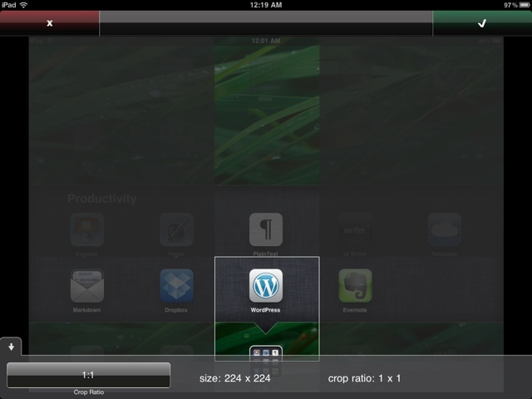Open the 1:1 Crop Ratio selector

coord(88,375)
